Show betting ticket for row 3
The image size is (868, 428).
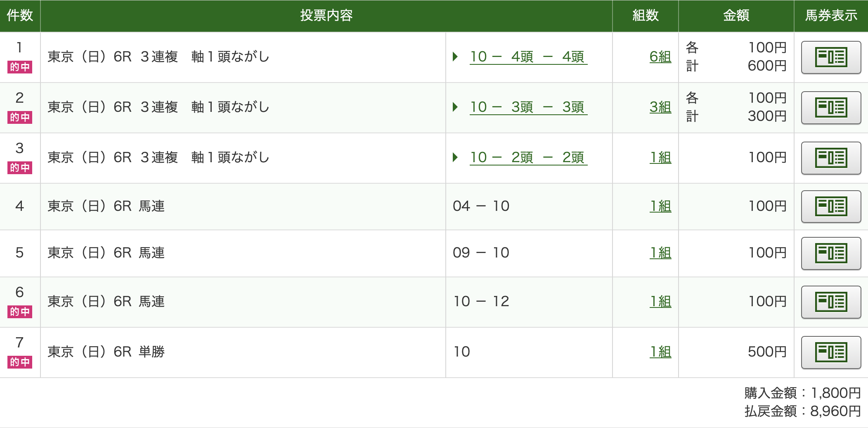point(831,158)
